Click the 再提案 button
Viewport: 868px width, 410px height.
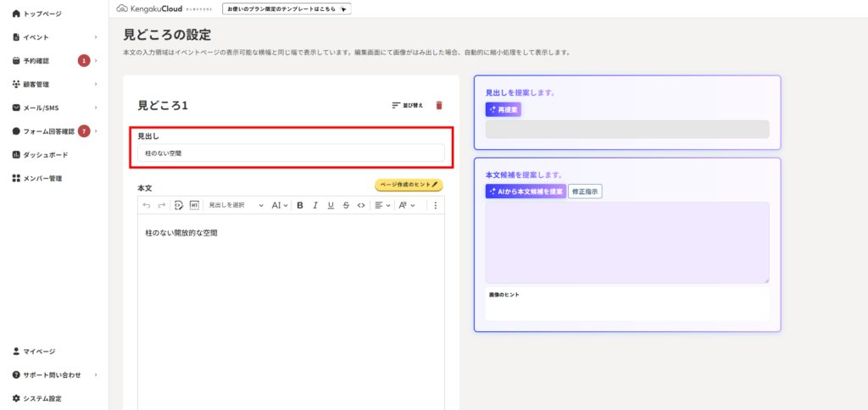click(504, 110)
